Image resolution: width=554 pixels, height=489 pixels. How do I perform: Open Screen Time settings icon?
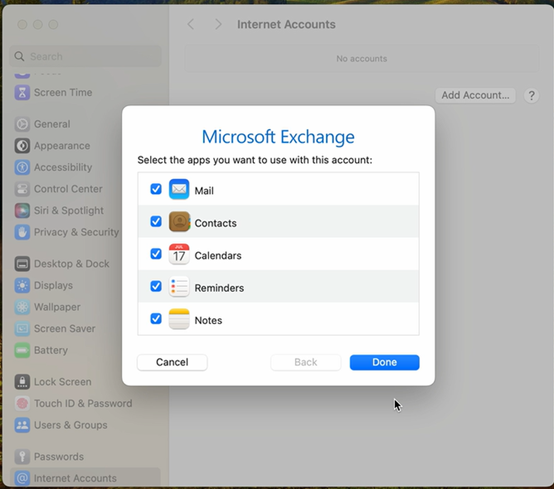[22, 93]
